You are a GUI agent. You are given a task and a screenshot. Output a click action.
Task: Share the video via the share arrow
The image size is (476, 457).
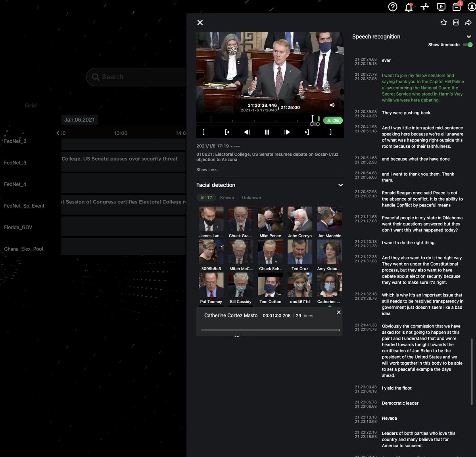pyautogui.click(x=468, y=22)
